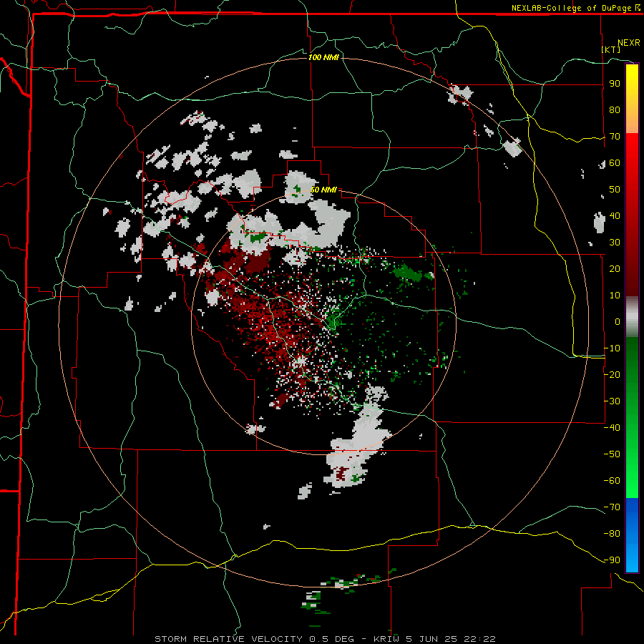Select the 90 value on velocity scale
The height and width of the screenshot is (644, 644).
click(615, 84)
